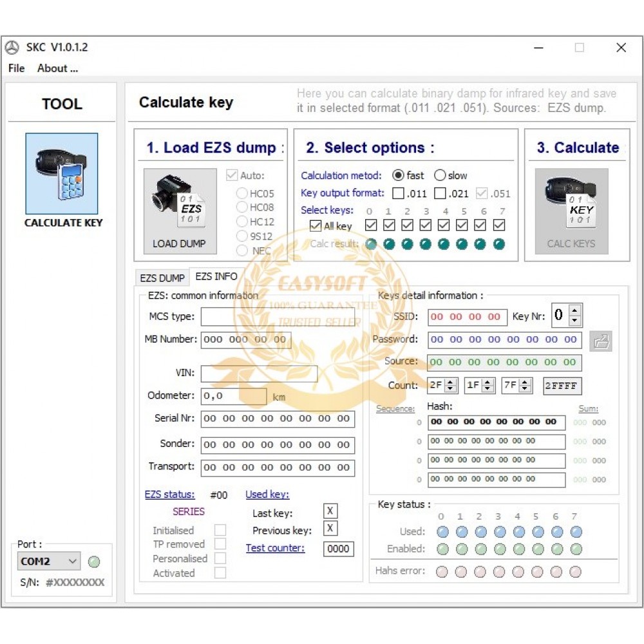The height and width of the screenshot is (644, 644).
Task: Toggle the All key checkbox
Action: pos(316,226)
